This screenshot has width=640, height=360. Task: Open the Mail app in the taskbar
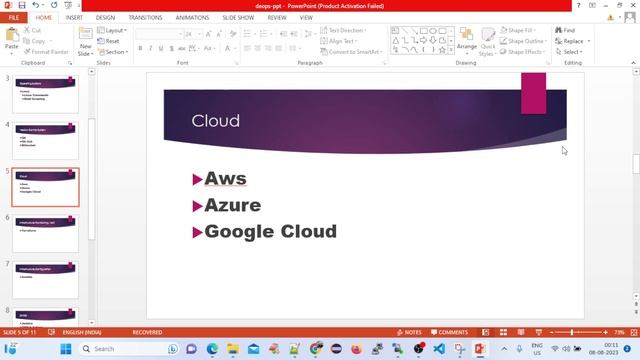coord(253,349)
